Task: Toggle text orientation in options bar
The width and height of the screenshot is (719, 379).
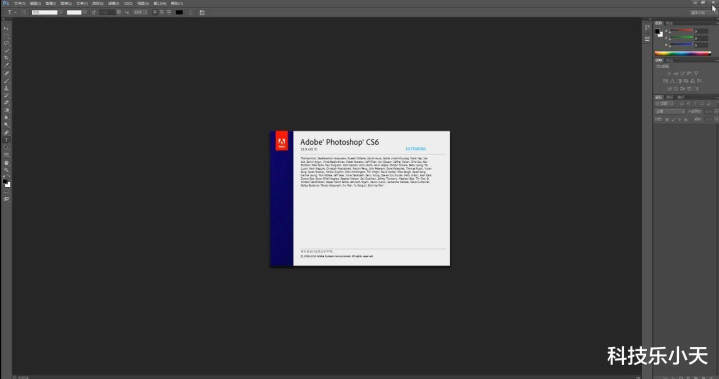Action: [24, 12]
